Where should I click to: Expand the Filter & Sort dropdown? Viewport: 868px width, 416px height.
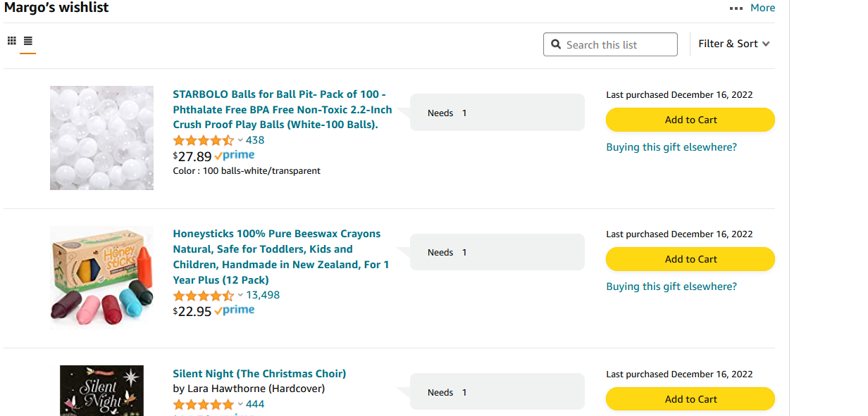click(734, 44)
